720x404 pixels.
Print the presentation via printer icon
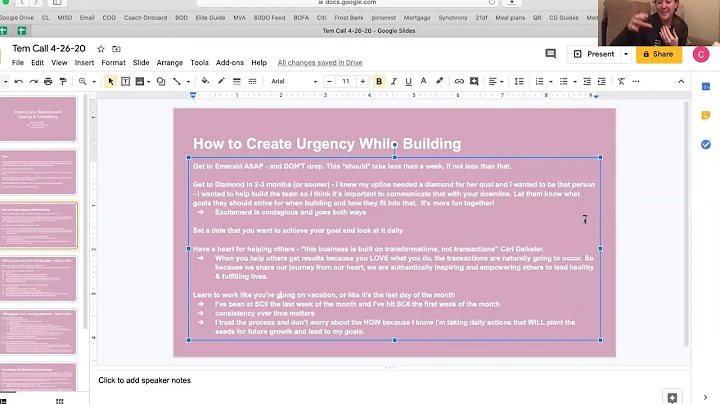(x=48, y=81)
